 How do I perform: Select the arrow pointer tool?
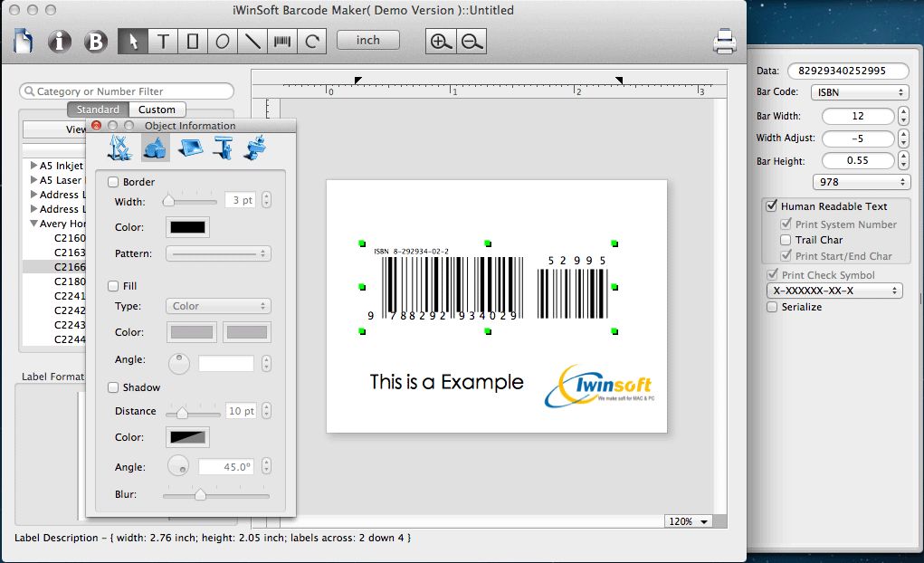pyautogui.click(x=133, y=42)
